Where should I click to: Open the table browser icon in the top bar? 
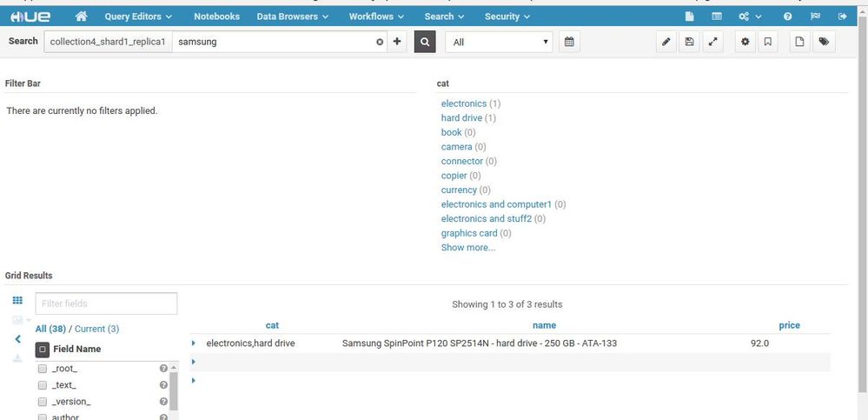716,17
